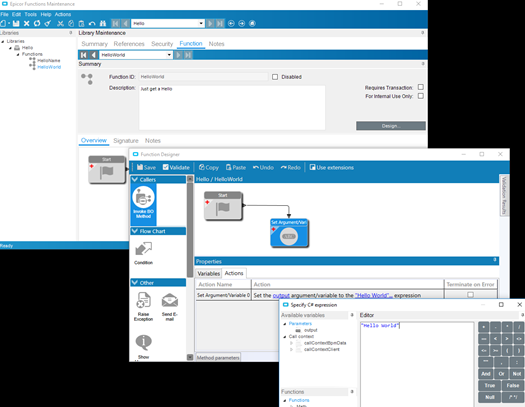Open the File menu
The height and width of the screenshot is (407, 525).
pos(4,14)
